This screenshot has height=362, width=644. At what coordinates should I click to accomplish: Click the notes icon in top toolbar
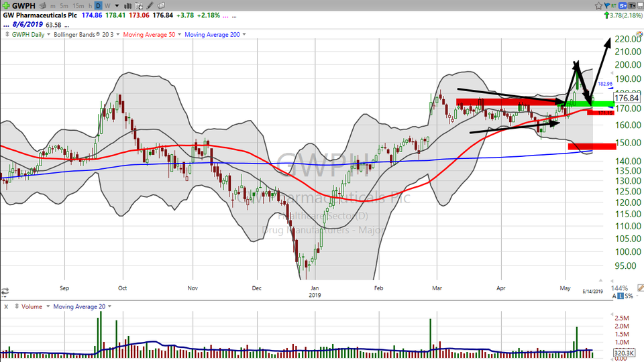tap(162, 6)
